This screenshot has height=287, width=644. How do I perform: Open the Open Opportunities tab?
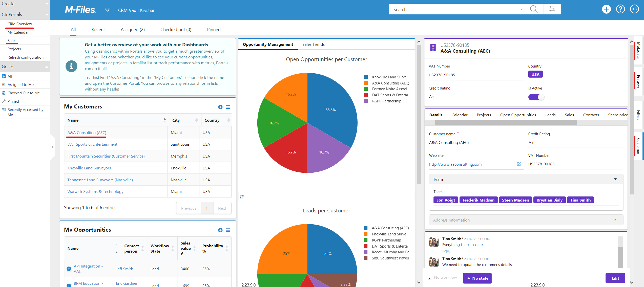(518, 115)
